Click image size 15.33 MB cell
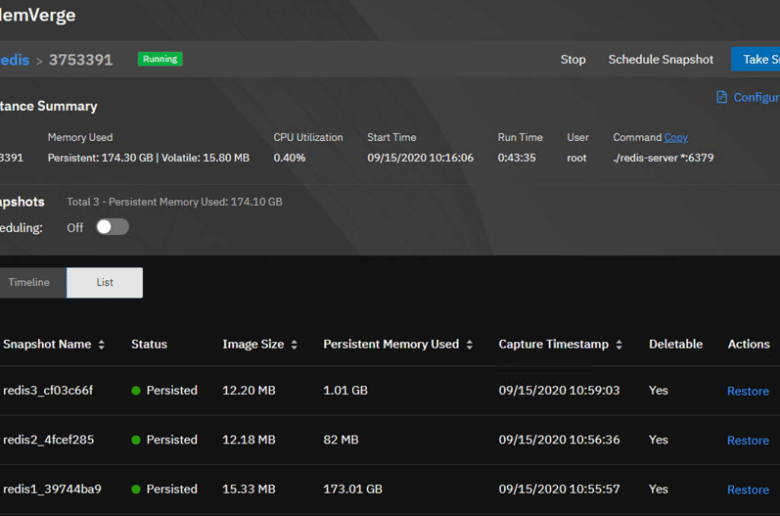The image size is (780, 516). tap(249, 489)
